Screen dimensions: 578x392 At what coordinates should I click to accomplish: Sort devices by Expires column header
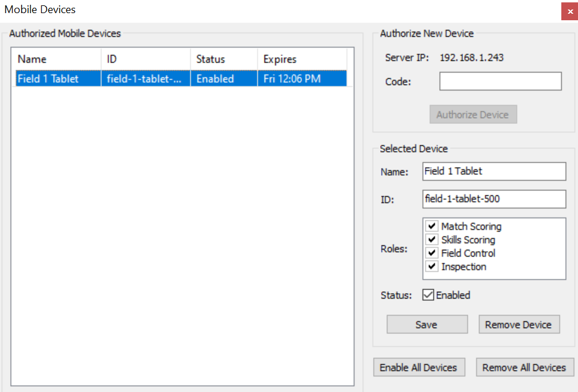coord(302,59)
